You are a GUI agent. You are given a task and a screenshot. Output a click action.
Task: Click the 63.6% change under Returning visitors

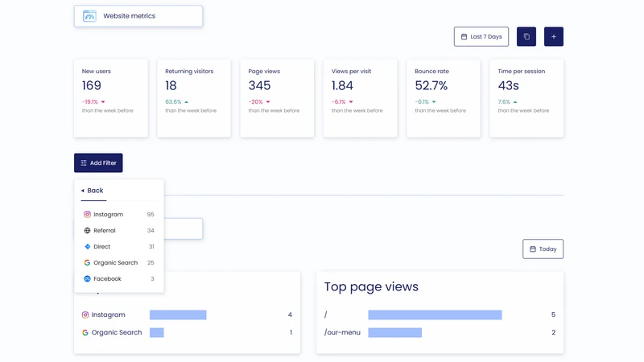click(x=173, y=102)
